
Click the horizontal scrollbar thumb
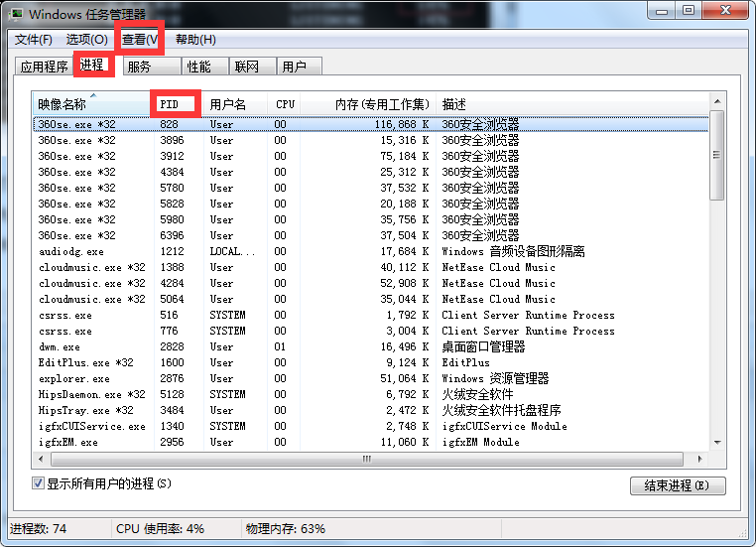367,459
